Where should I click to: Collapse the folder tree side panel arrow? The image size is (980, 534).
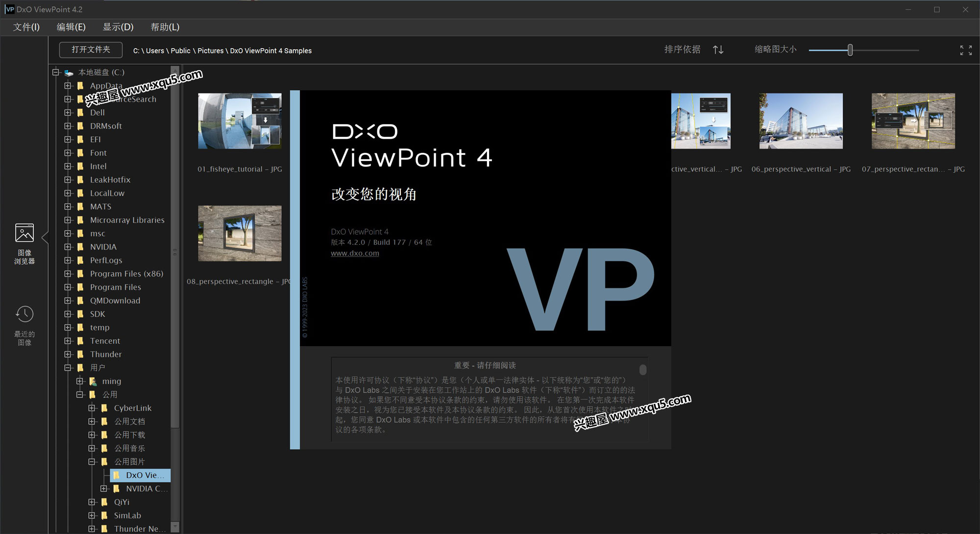click(x=45, y=238)
